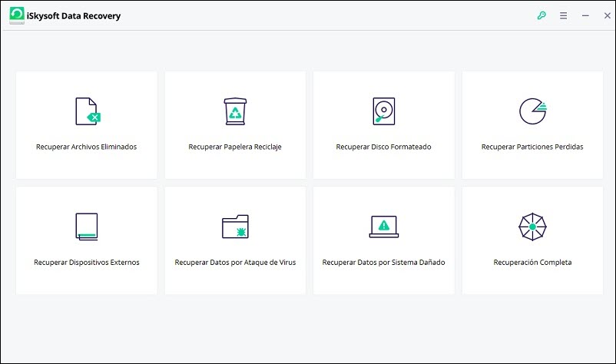This screenshot has width=616, height=364.
Task: Click the iSkysoft Data Recovery logo
Action: (17, 15)
